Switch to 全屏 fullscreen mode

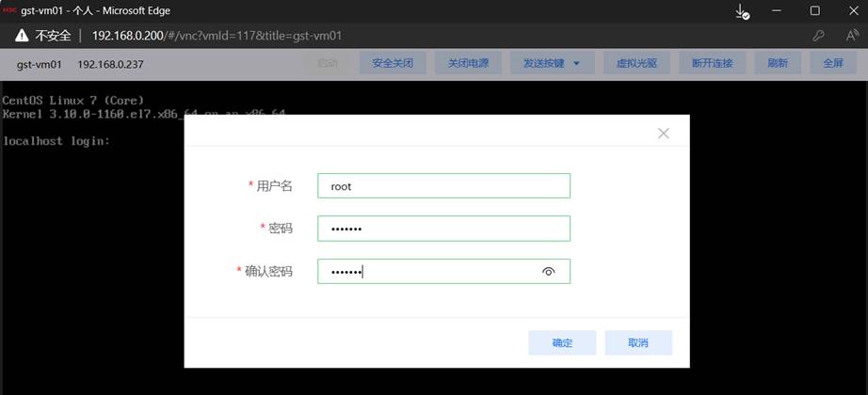(833, 63)
